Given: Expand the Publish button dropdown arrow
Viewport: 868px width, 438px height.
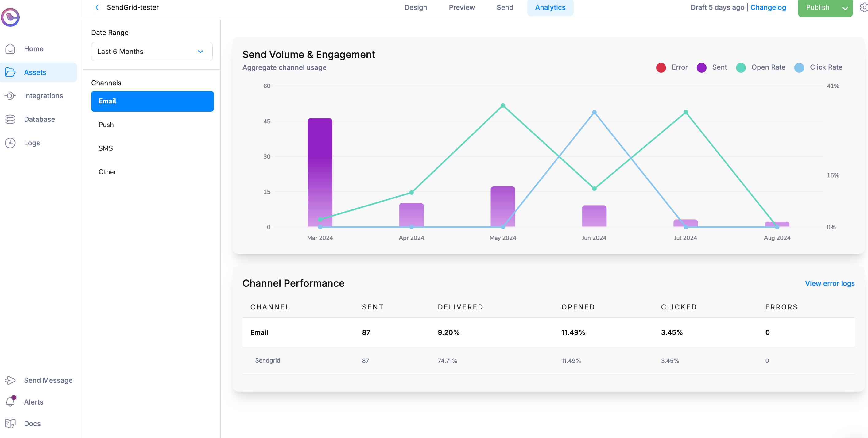Looking at the screenshot, I should coord(843,8).
